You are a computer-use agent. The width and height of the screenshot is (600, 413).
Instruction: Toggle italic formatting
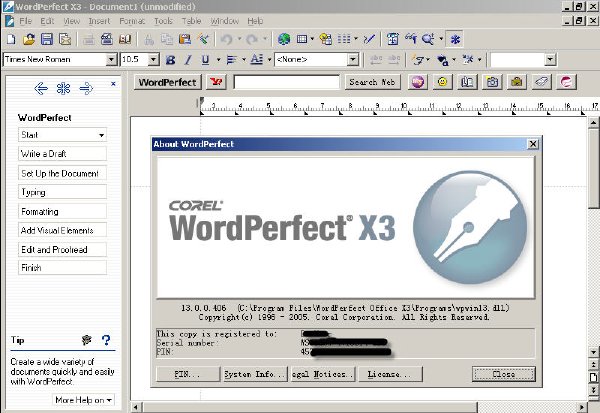(x=188, y=60)
